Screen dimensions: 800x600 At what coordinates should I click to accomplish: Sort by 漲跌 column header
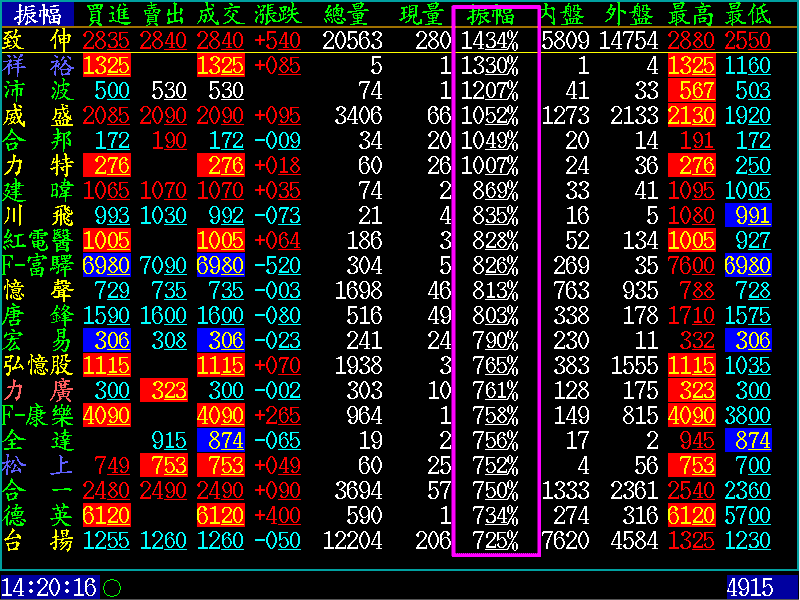279,14
